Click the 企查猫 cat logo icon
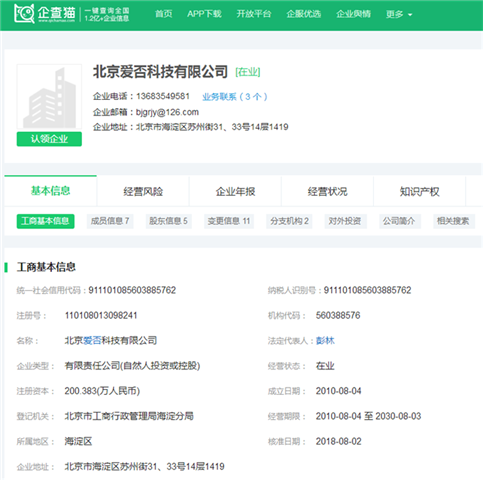This screenshot has width=483, height=480. click(x=24, y=14)
